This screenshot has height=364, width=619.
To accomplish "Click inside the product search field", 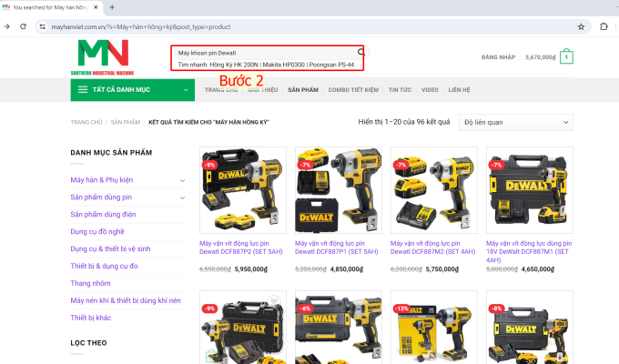I will coord(264,53).
